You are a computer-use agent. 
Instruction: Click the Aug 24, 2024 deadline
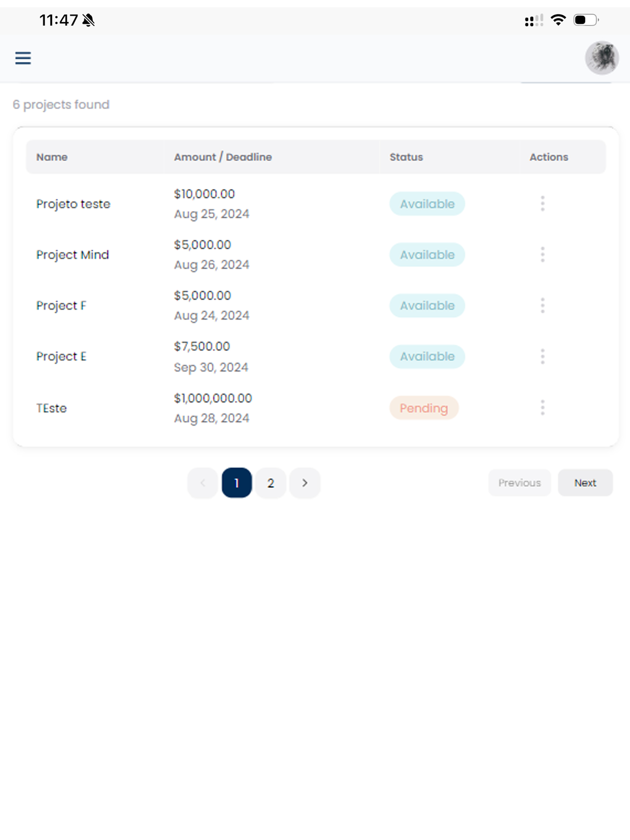pyautogui.click(x=212, y=315)
